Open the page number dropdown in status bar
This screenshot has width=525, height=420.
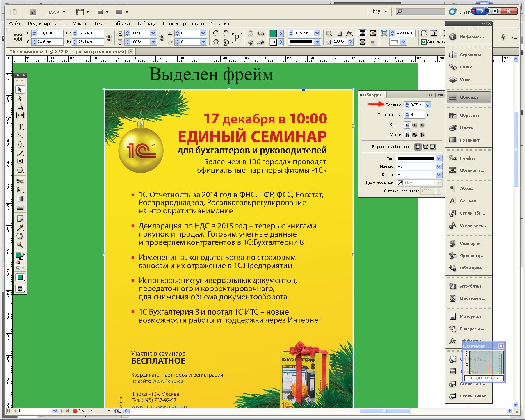(x=55, y=411)
